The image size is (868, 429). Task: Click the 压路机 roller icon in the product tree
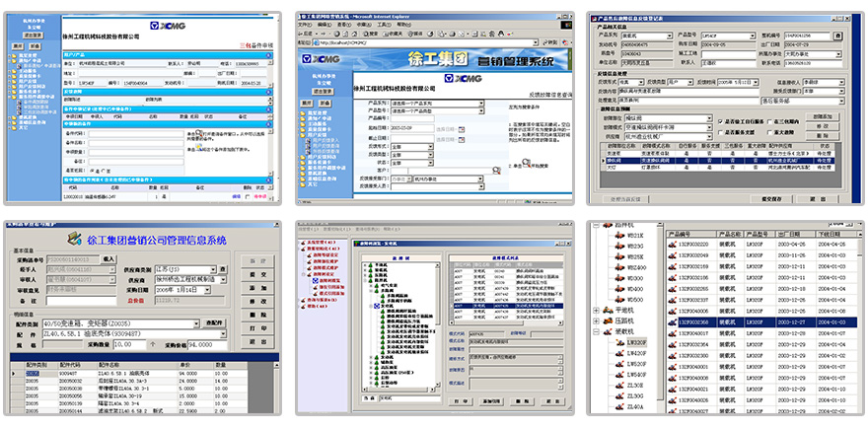point(608,322)
